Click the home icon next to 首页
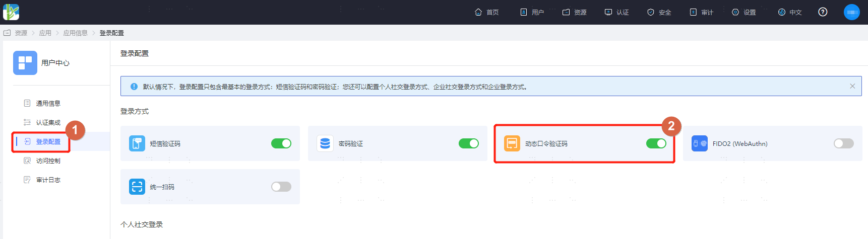The image size is (868, 239). point(478,12)
